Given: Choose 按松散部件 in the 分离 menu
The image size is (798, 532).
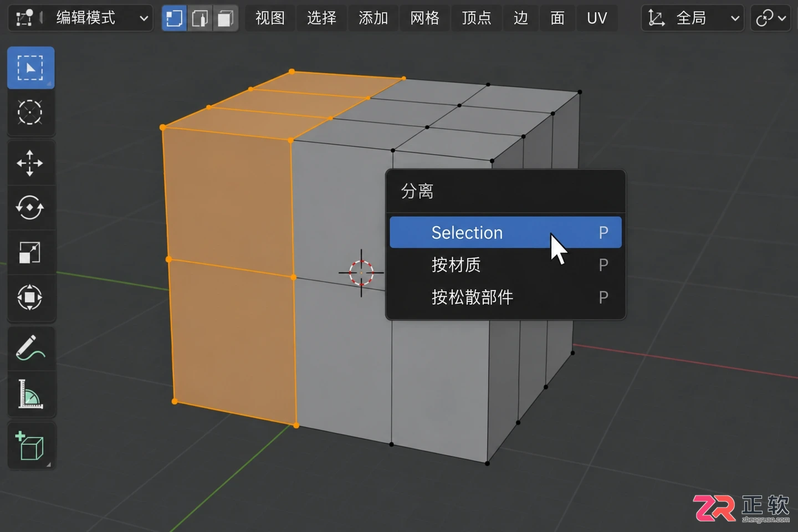Looking at the screenshot, I should point(505,297).
